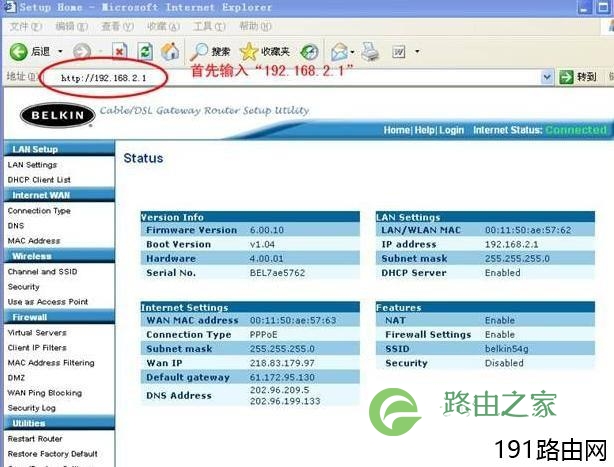The width and height of the screenshot is (614, 467).
Task: Click the Refresh page icon
Action: [145, 51]
